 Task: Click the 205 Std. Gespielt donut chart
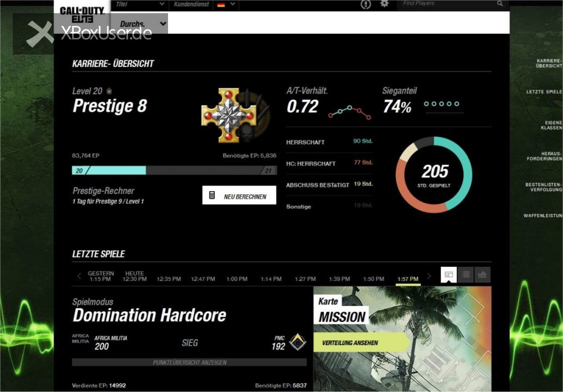point(434,174)
